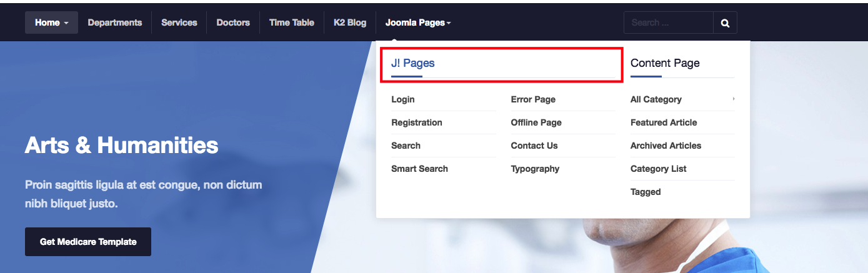The height and width of the screenshot is (273, 868).
Task: Select the Tagged link
Action: pos(646,192)
